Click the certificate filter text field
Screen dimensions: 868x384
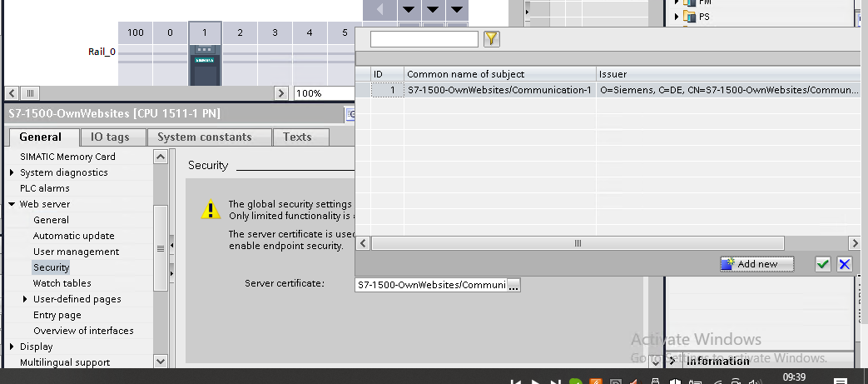424,39
